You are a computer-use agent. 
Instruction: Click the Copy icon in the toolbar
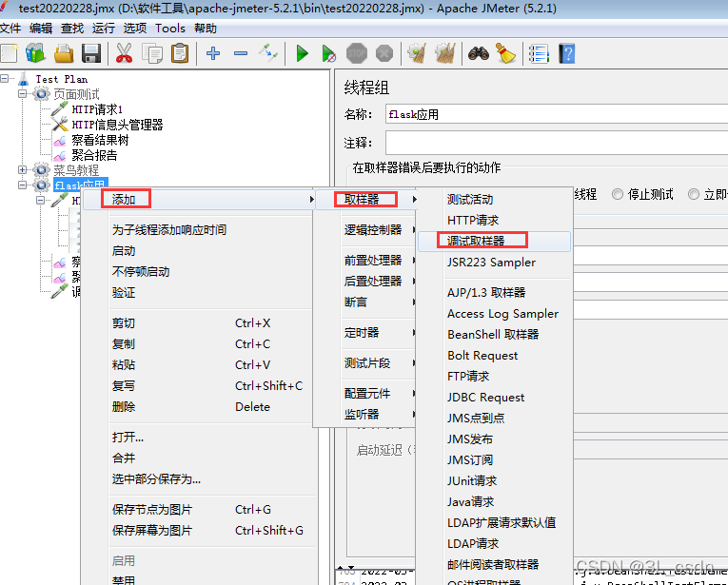152,53
